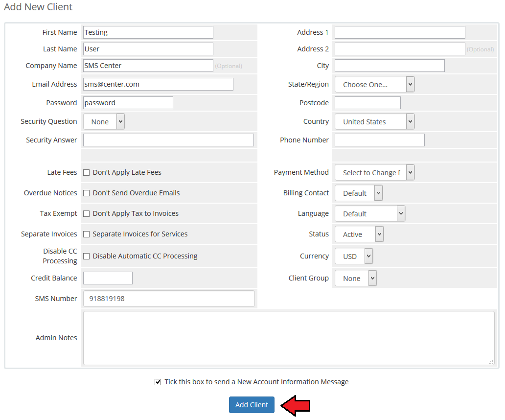The image size is (505, 420).
Task: Click the Separate Invoices label
Action: [49, 234]
